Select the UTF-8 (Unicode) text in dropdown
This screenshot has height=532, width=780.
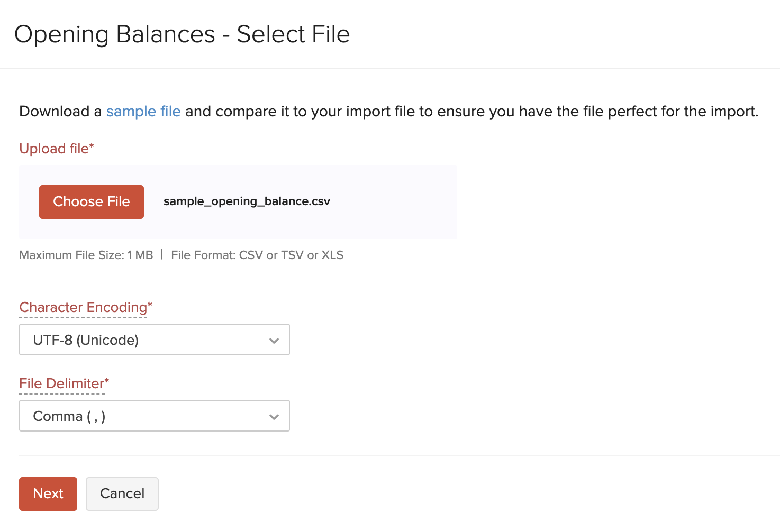(x=86, y=340)
